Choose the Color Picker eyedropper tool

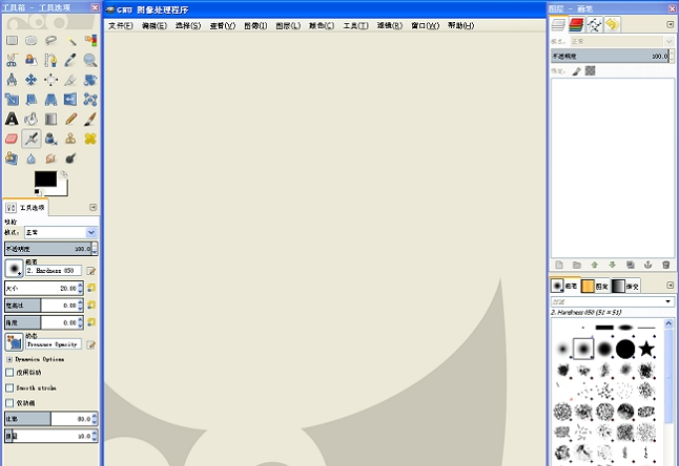(71, 60)
